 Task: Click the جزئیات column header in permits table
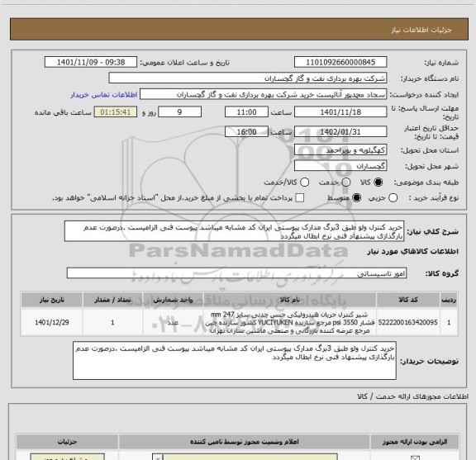point(68,442)
